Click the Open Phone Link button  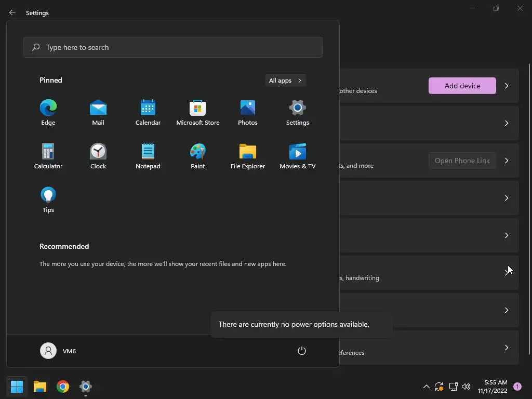pos(462,161)
